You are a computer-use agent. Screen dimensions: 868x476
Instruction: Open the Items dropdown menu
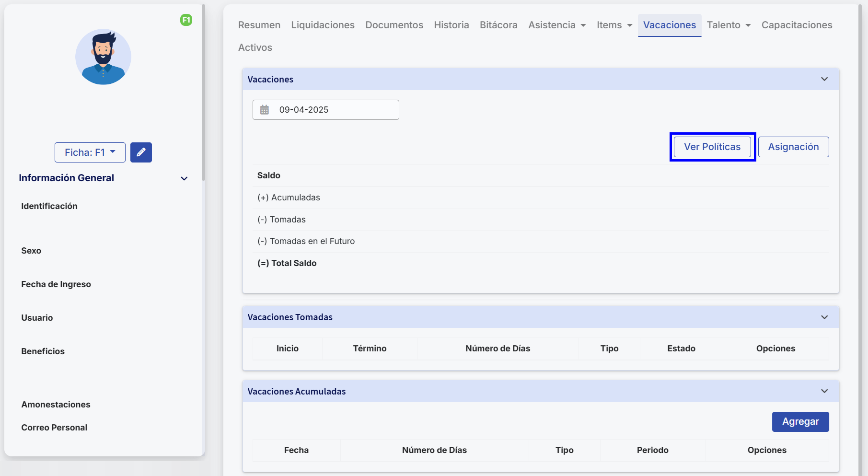(x=614, y=25)
